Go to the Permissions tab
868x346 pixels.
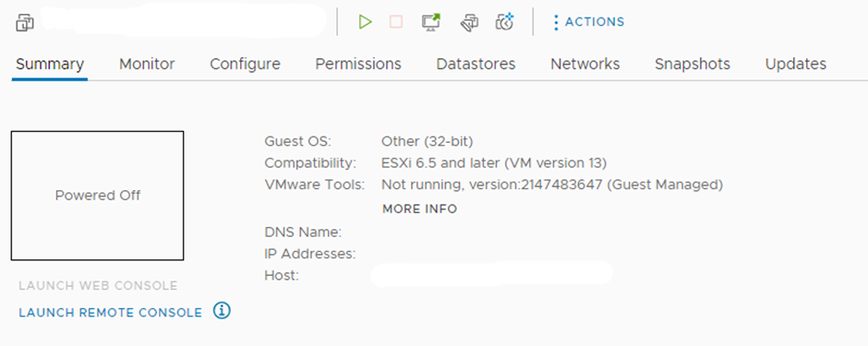358,64
